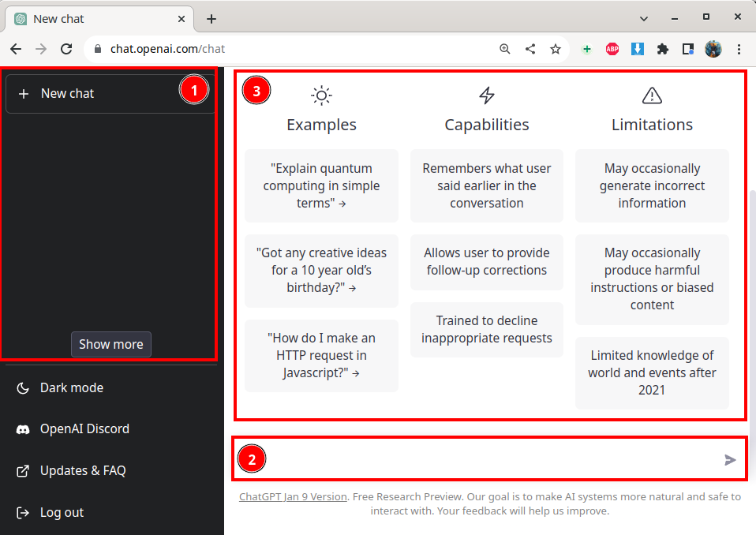Click Log out in the sidebar
The height and width of the screenshot is (535, 756).
(111, 512)
